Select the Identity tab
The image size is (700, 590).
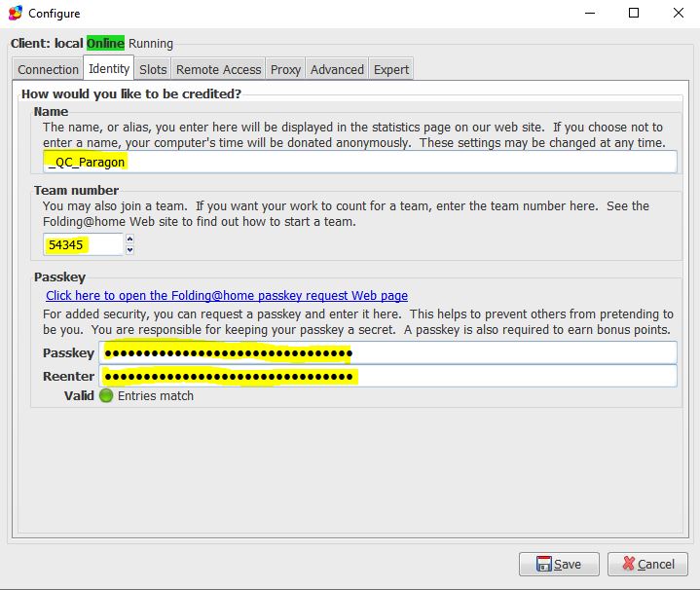tap(109, 69)
